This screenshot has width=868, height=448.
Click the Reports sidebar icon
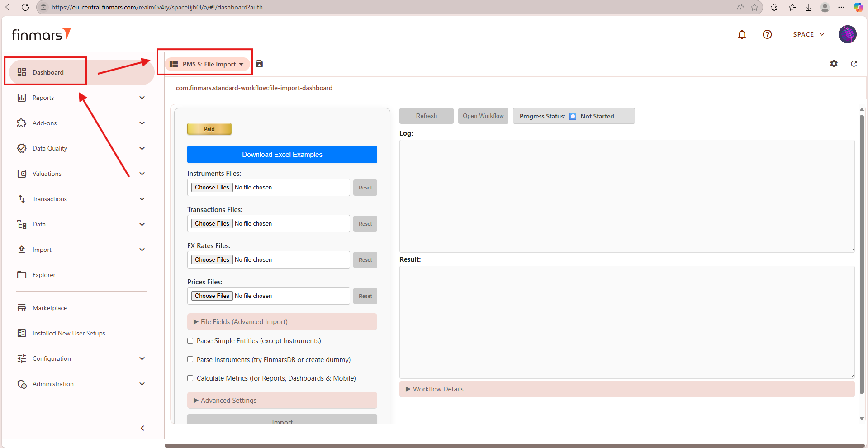pos(22,98)
